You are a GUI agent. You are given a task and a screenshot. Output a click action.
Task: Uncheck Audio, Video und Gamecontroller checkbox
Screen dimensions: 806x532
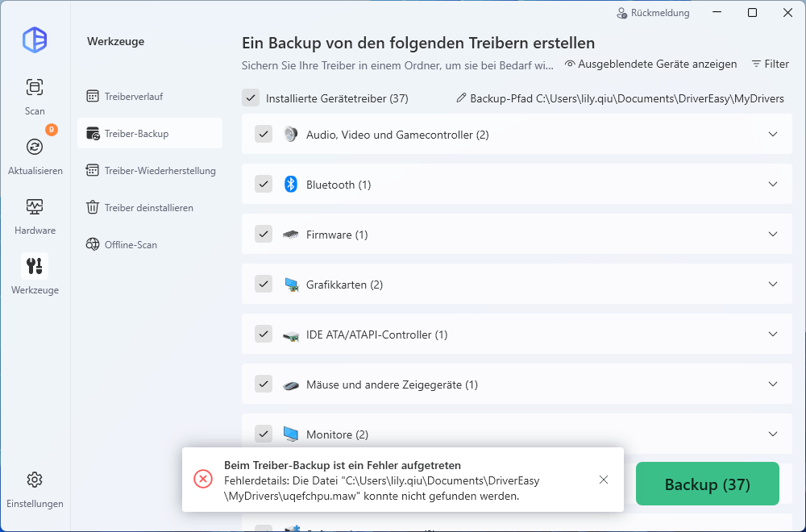pyautogui.click(x=264, y=135)
